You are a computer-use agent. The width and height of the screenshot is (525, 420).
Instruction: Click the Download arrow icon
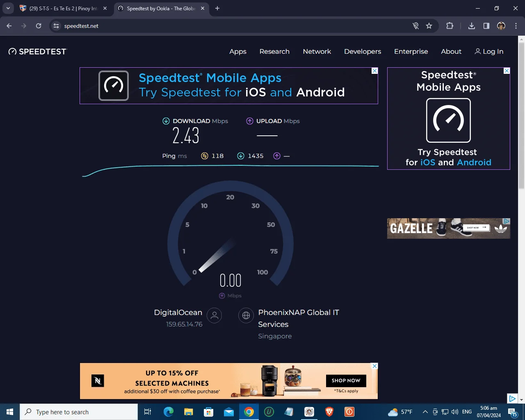pos(166,121)
